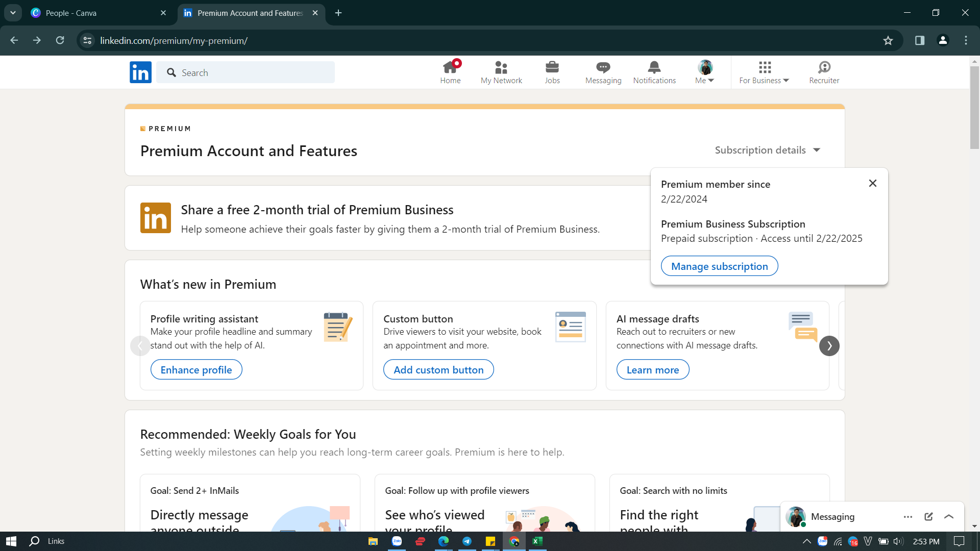Collapse Subscription details dropdown
This screenshot has height=551, width=980.
point(767,150)
